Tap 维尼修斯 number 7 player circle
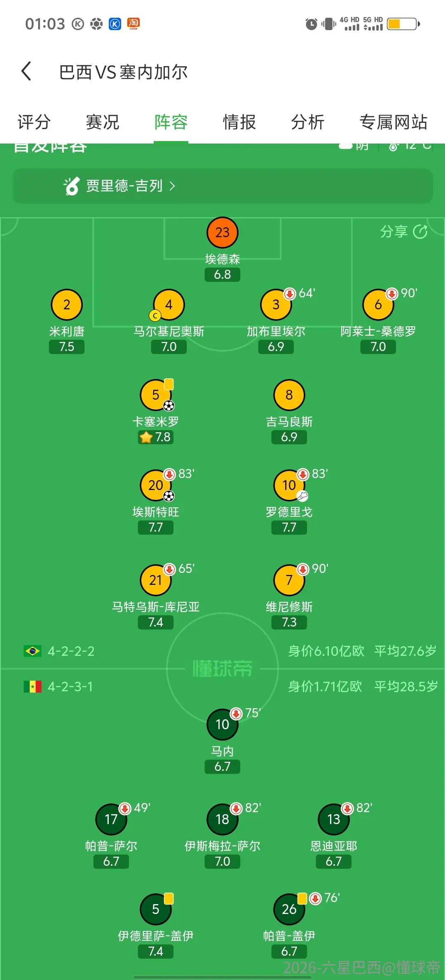This screenshot has width=445, height=980. [289, 580]
